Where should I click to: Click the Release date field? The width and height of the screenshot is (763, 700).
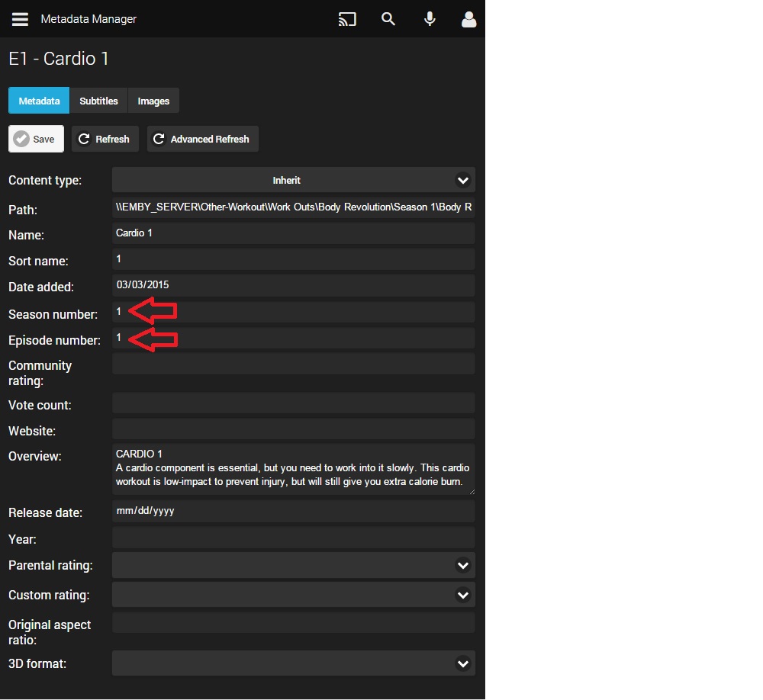tap(293, 511)
